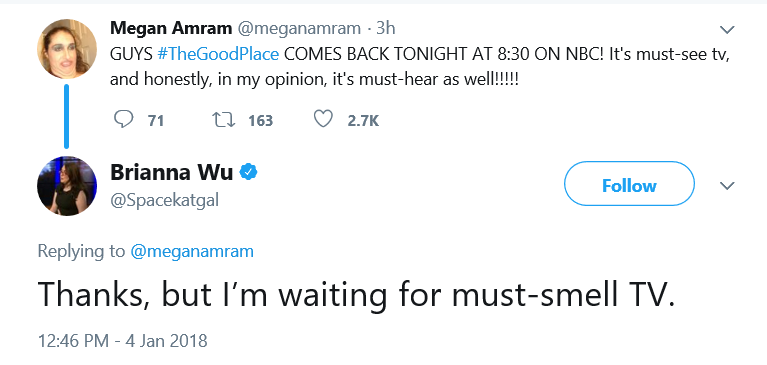The width and height of the screenshot is (767, 365).
Task: Open the @Spacekatgal handle
Action: [164, 200]
